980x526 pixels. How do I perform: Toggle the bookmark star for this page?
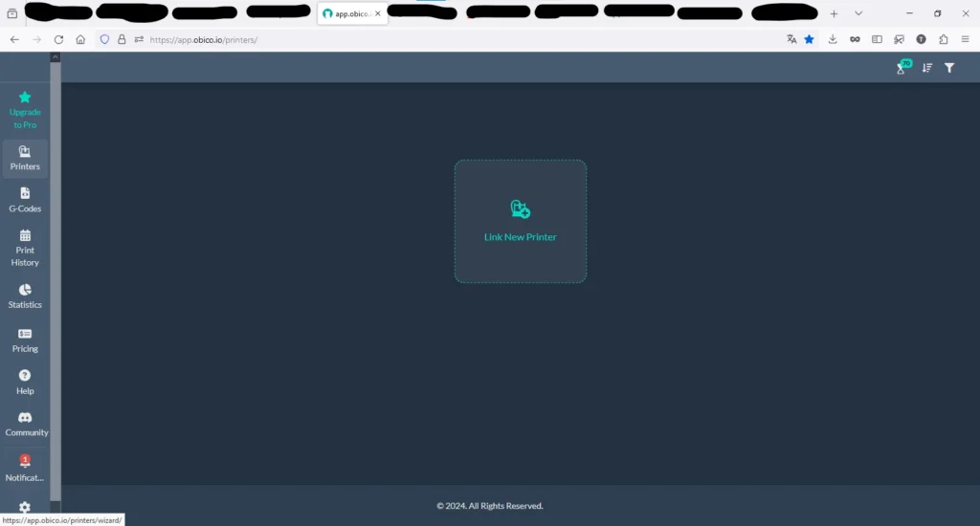click(x=809, y=39)
